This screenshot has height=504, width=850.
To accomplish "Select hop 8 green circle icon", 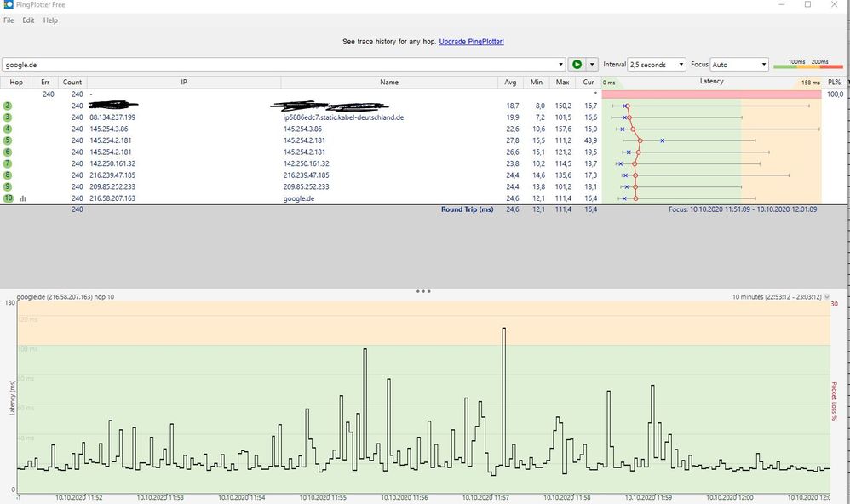I will [x=8, y=175].
